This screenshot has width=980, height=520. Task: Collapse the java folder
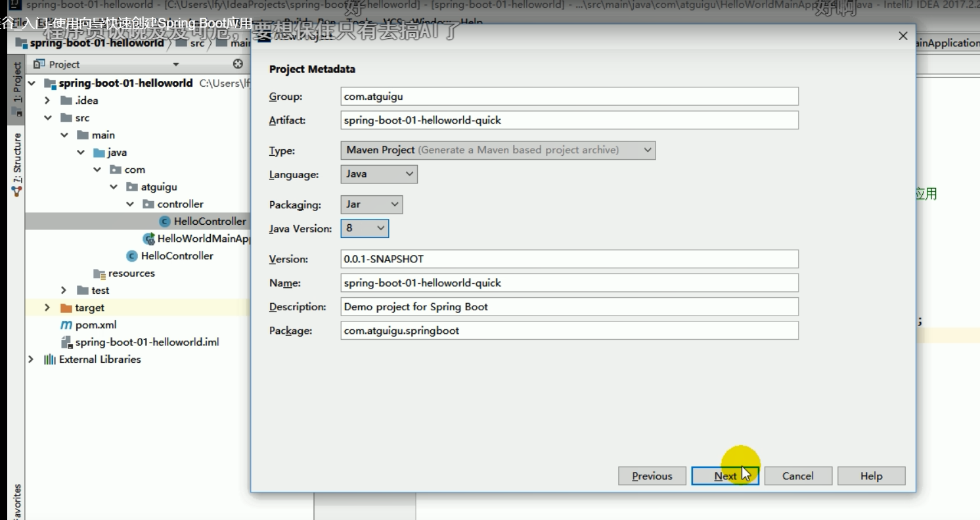pyautogui.click(x=80, y=153)
